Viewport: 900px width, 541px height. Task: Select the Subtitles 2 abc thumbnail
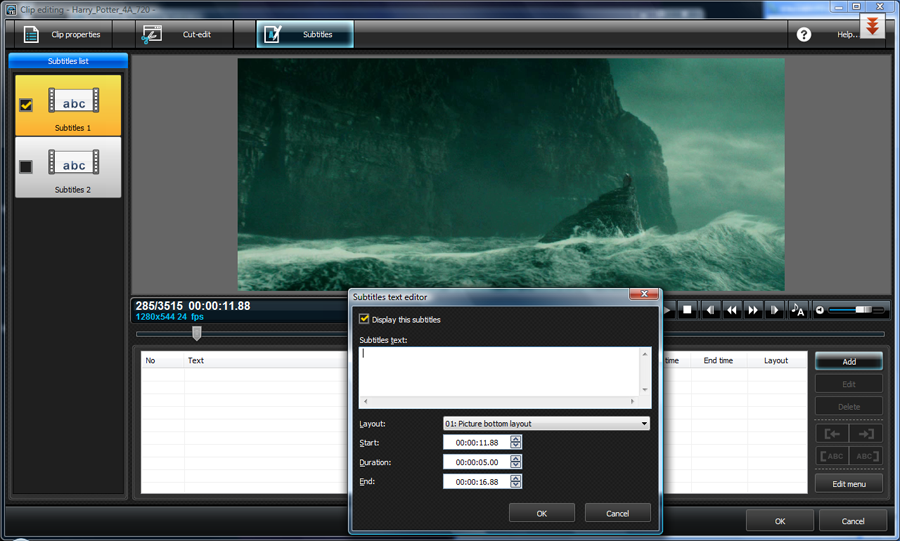[x=73, y=162]
